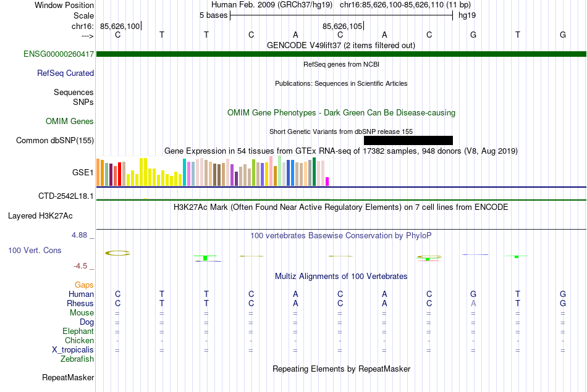This screenshot has width=587, height=392.
Task: Click the sequence direction arrow --->
Action: (88, 36)
